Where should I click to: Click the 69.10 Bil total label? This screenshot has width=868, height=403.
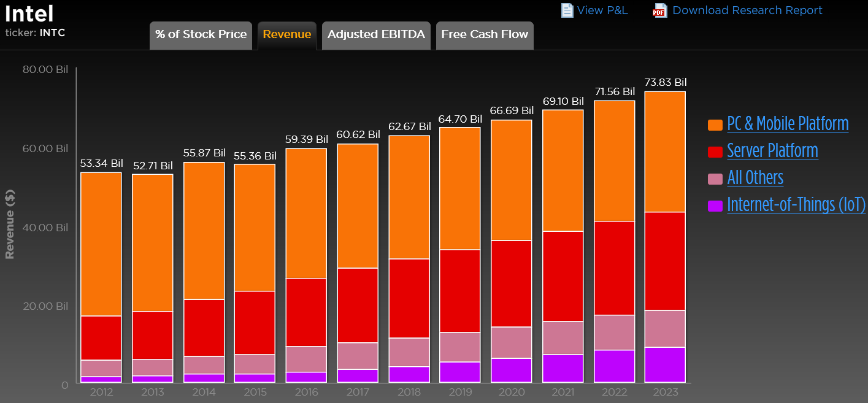[563, 101]
